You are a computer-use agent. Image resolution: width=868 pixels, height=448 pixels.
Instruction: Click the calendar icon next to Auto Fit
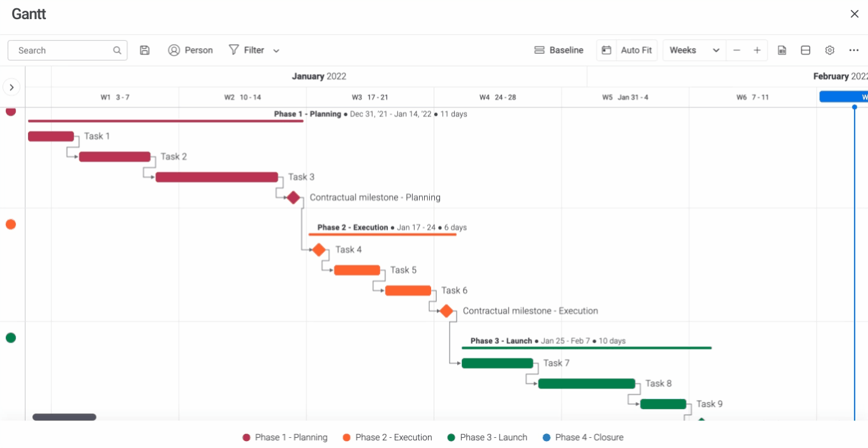coord(606,50)
